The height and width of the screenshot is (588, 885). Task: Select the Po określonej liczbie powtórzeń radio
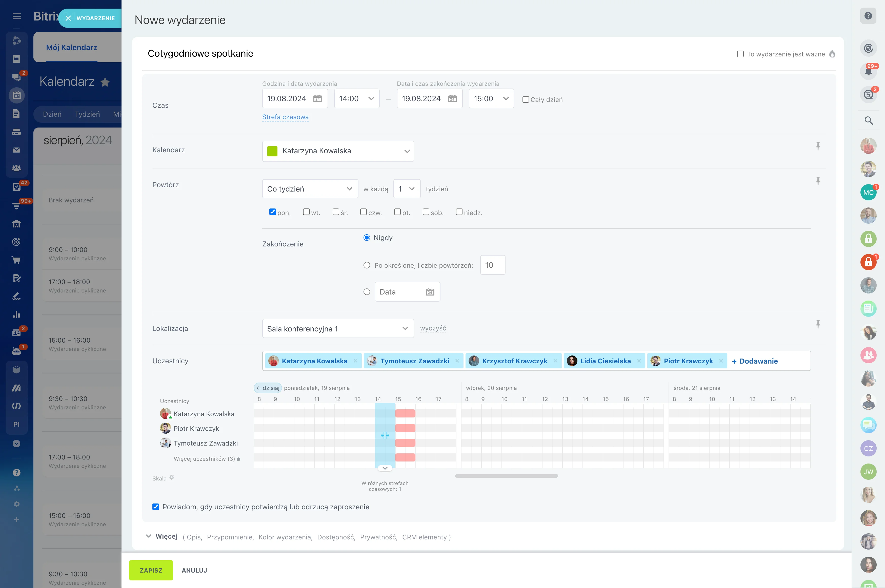tap(367, 265)
